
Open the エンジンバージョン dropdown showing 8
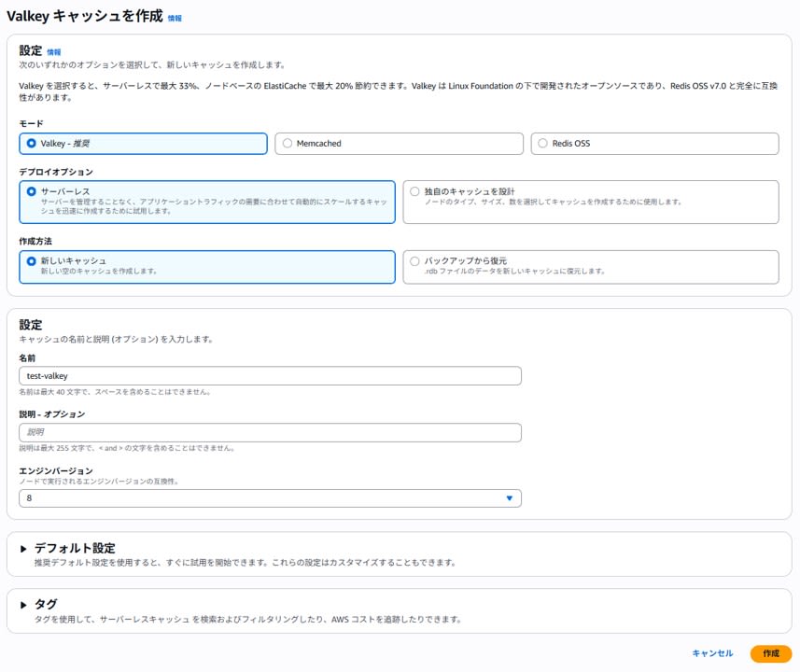[270, 498]
